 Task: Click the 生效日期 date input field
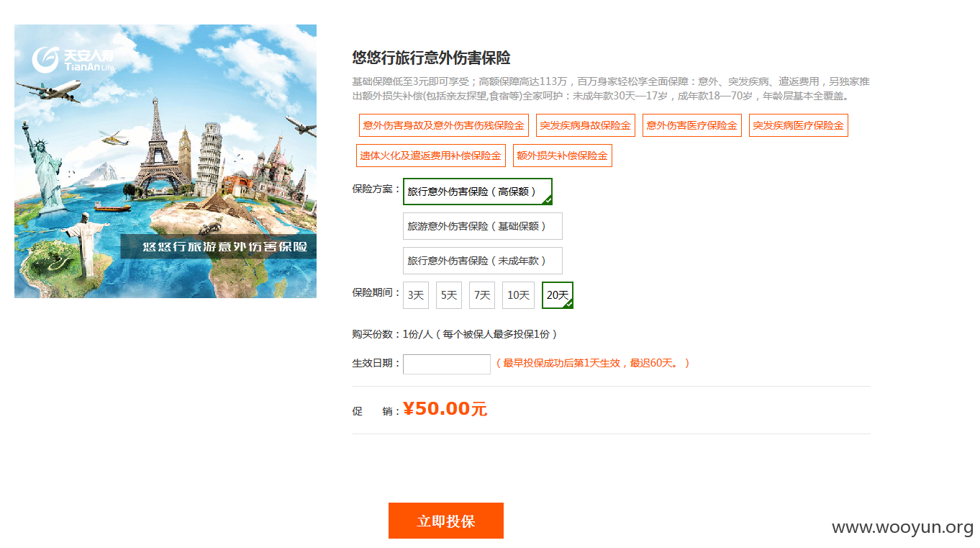click(x=447, y=364)
